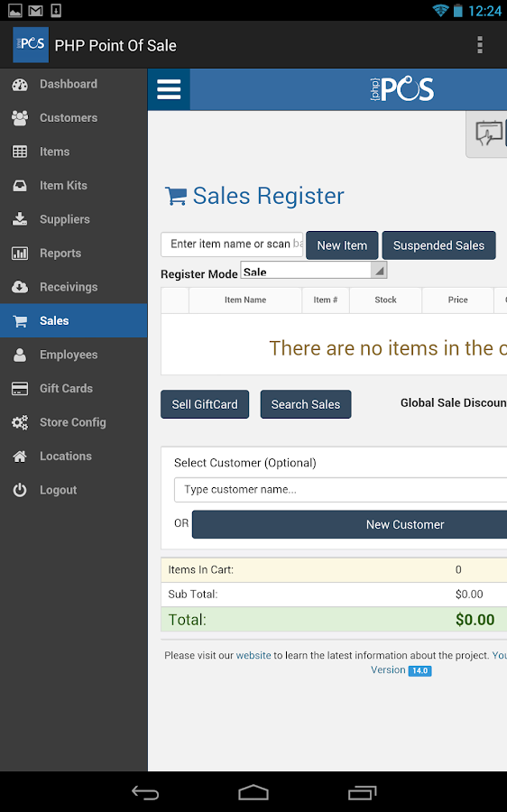Click the Stock column header
Image resolution: width=507 pixels, height=812 pixels.
(385, 300)
